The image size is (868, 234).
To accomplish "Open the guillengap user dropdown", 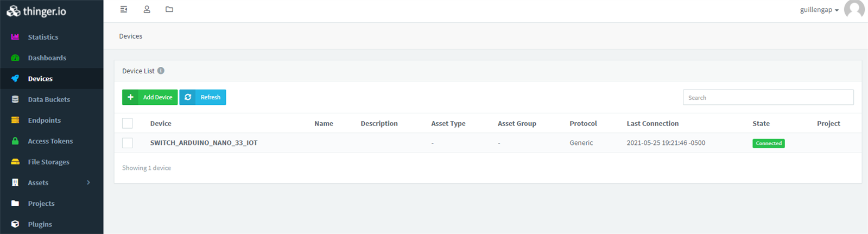I will [x=819, y=10].
